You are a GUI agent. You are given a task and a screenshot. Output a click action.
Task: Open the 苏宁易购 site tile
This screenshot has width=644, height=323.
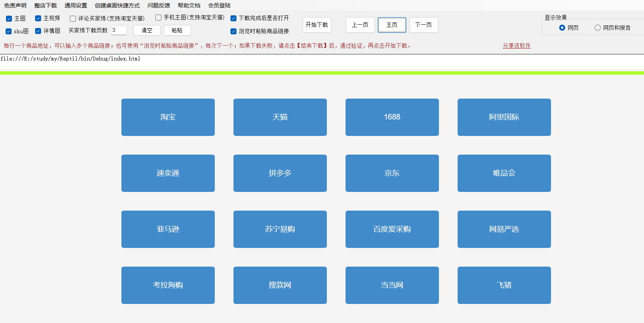[280, 229]
